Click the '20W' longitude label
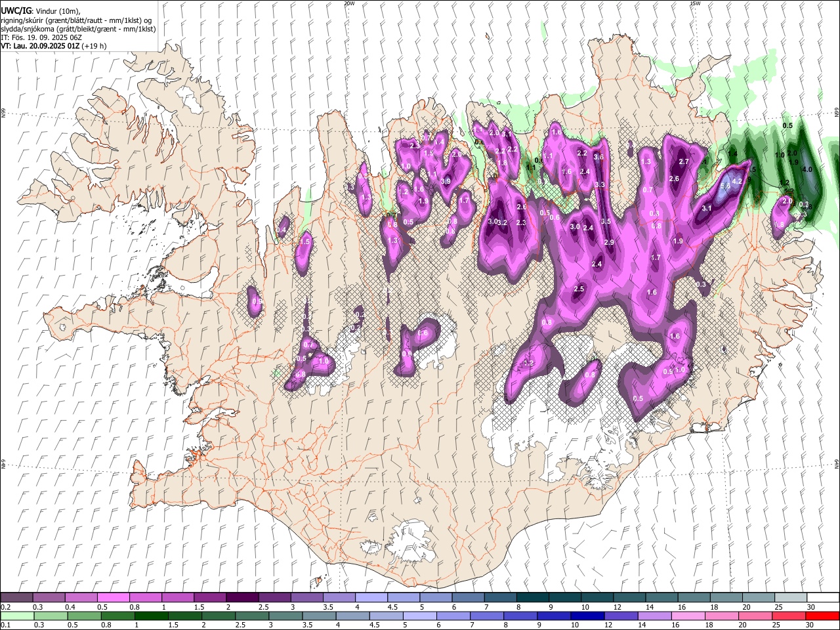 pos(349,3)
